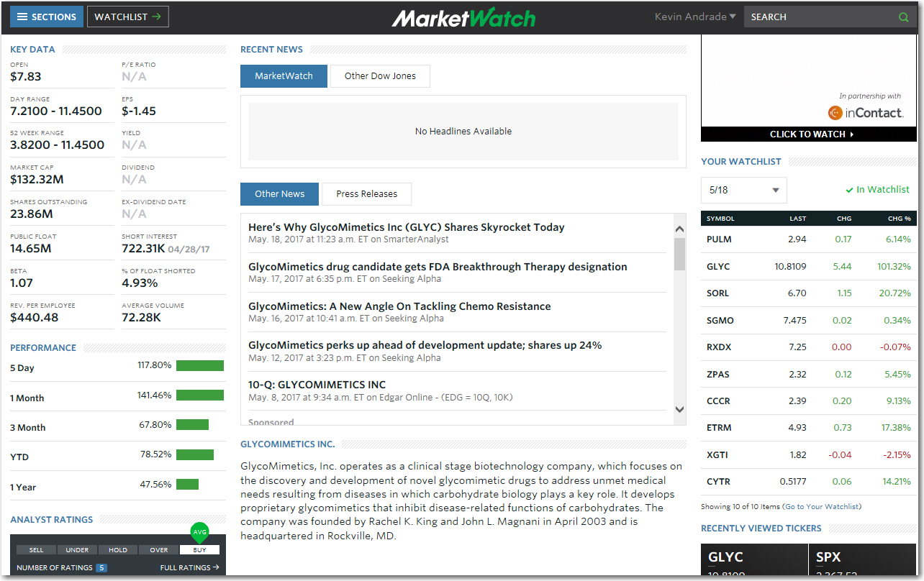Image resolution: width=924 pixels, height=581 pixels.
Task: Click the 5 Day performance bar
Action: click(200, 365)
